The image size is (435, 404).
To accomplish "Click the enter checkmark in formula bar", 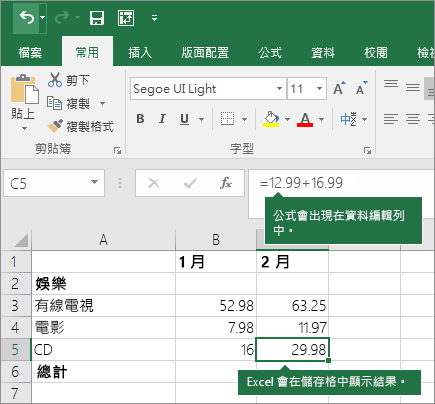I will (190, 183).
